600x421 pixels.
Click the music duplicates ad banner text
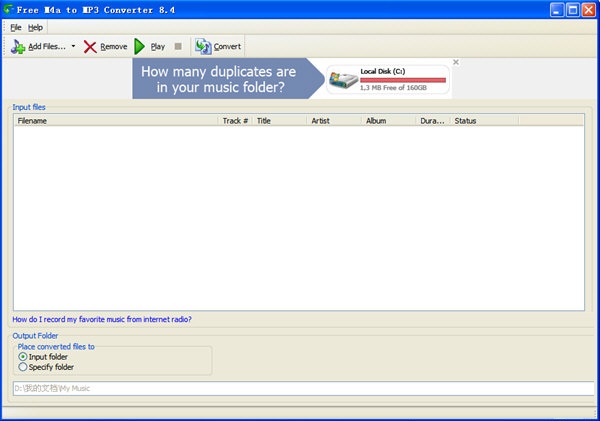[218, 79]
